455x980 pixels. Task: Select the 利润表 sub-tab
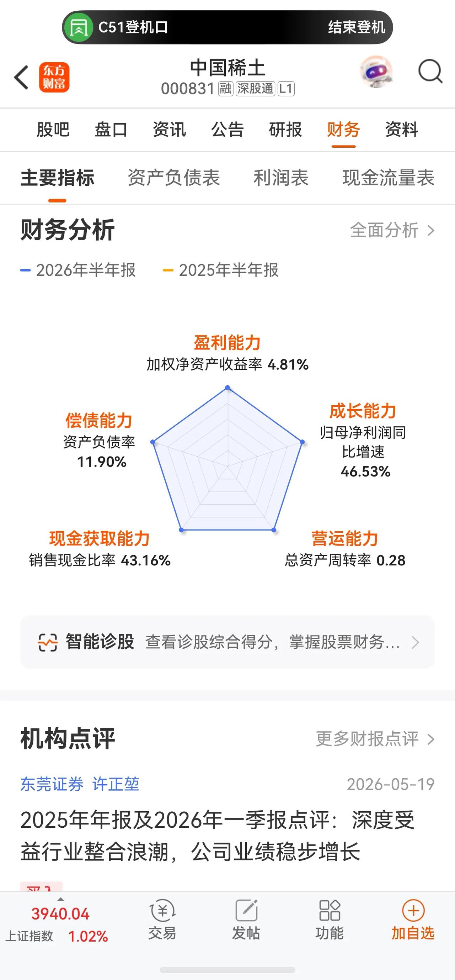tap(281, 178)
